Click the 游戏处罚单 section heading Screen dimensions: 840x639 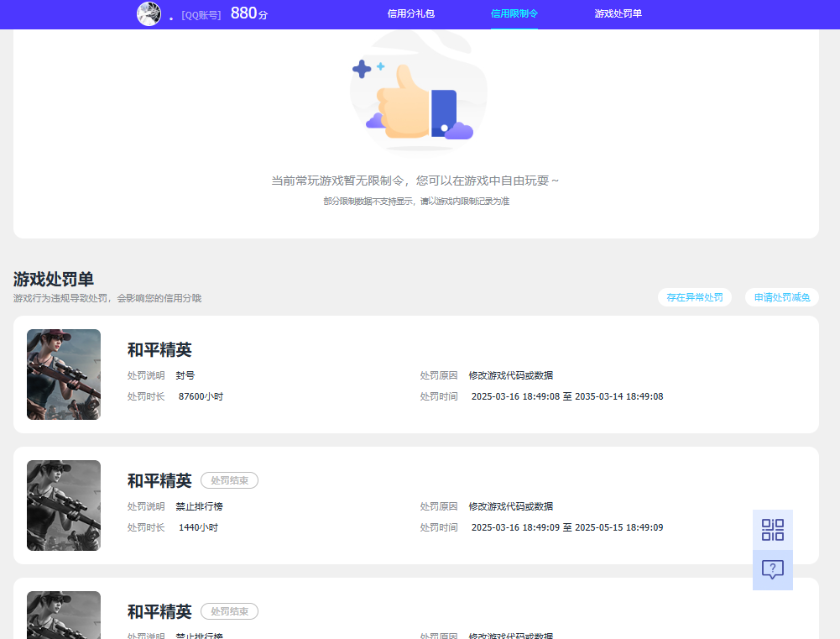pos(54,280)
